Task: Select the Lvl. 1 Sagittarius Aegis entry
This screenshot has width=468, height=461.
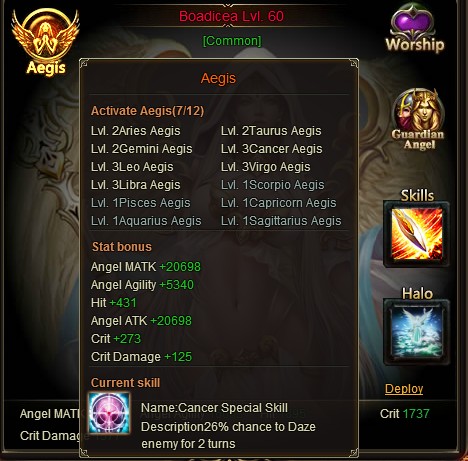Action: [281, 221]
